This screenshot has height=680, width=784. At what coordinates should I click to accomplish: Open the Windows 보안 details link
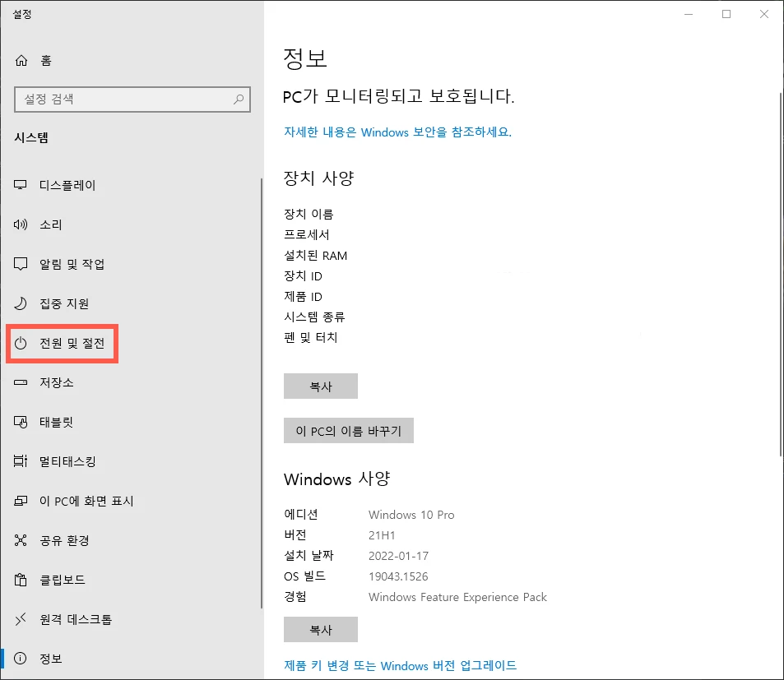(x=397, y=132)
